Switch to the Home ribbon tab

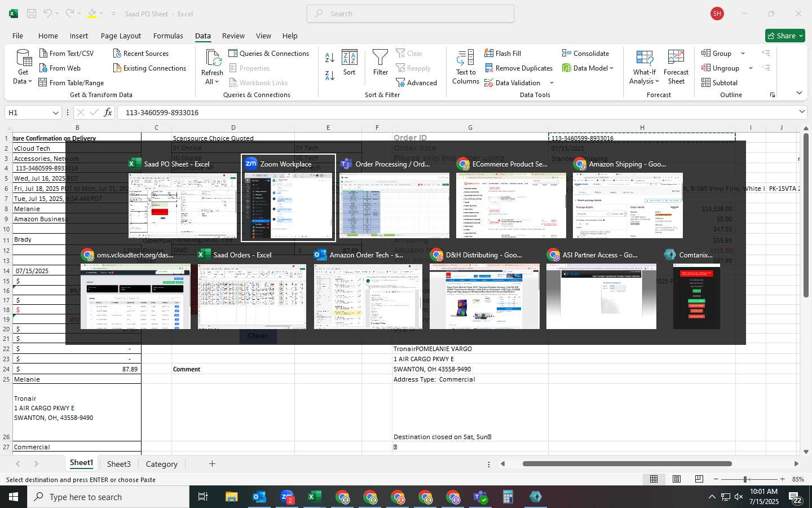point(48,36)
